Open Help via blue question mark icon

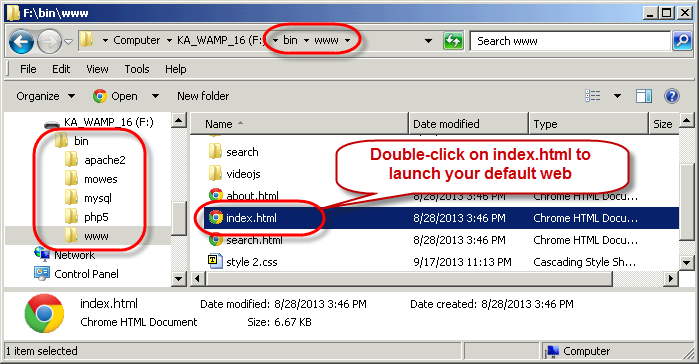pos(671,96)
